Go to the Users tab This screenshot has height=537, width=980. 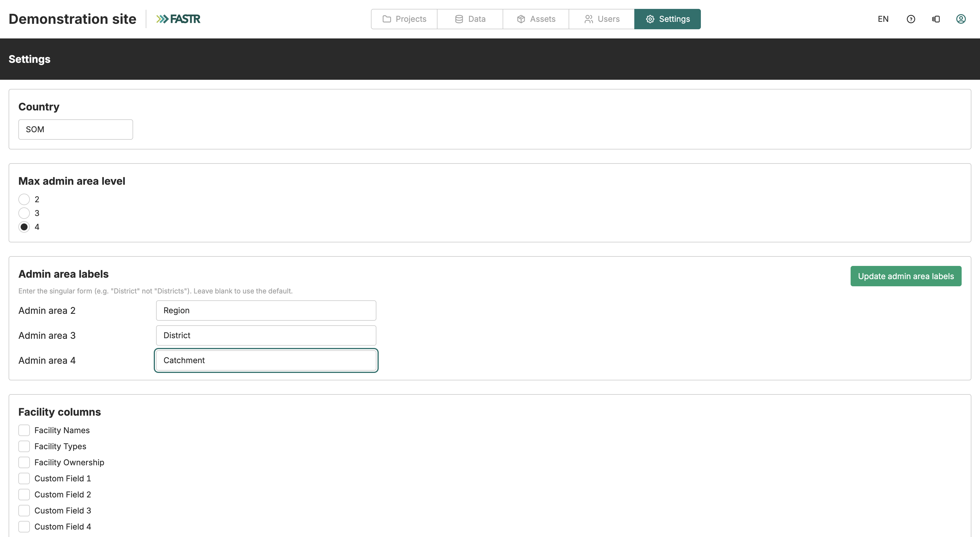pos(602,19)
